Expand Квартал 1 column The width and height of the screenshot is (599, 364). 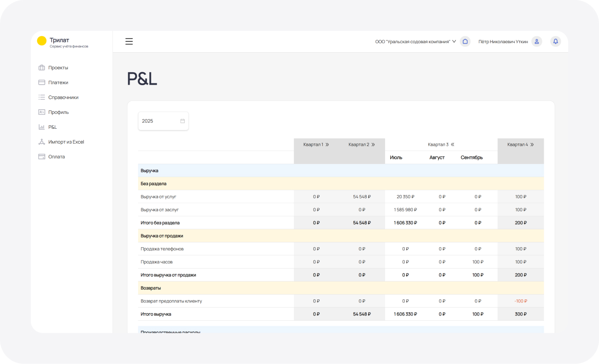(327, 145)
